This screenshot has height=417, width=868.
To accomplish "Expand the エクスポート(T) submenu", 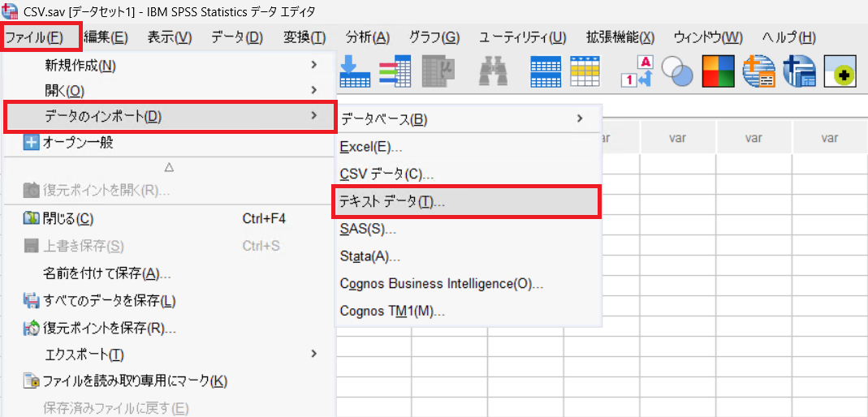I will coord(168,354).
